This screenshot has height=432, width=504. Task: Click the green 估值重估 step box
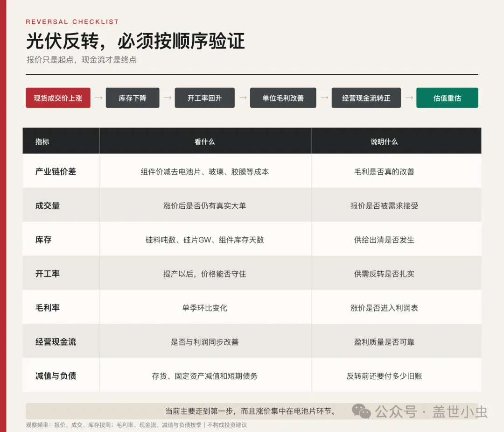tap(447, 98)
